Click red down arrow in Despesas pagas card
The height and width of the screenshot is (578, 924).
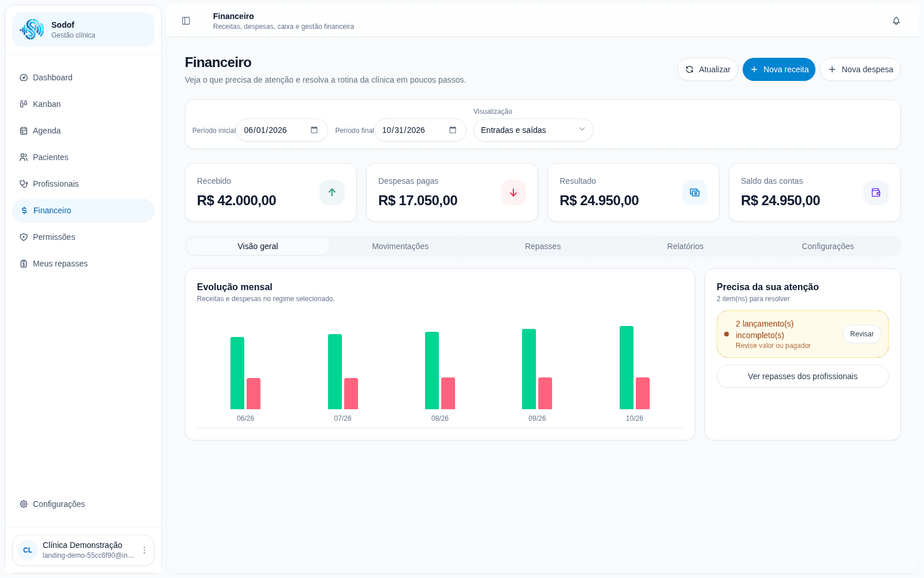[513, 192]
